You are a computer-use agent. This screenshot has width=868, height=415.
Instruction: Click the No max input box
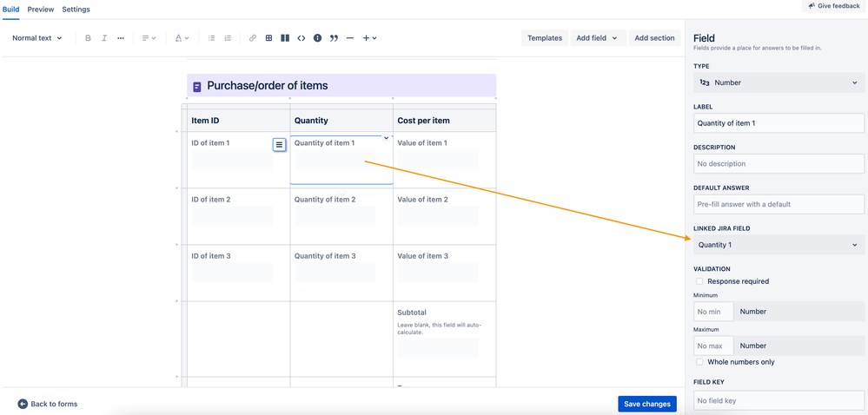coord(713,346)
